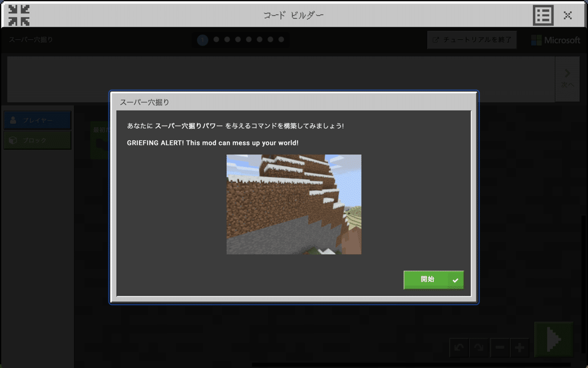
Task: Click the highlighted first tutorial progress dot
Action: click(202, 40)
